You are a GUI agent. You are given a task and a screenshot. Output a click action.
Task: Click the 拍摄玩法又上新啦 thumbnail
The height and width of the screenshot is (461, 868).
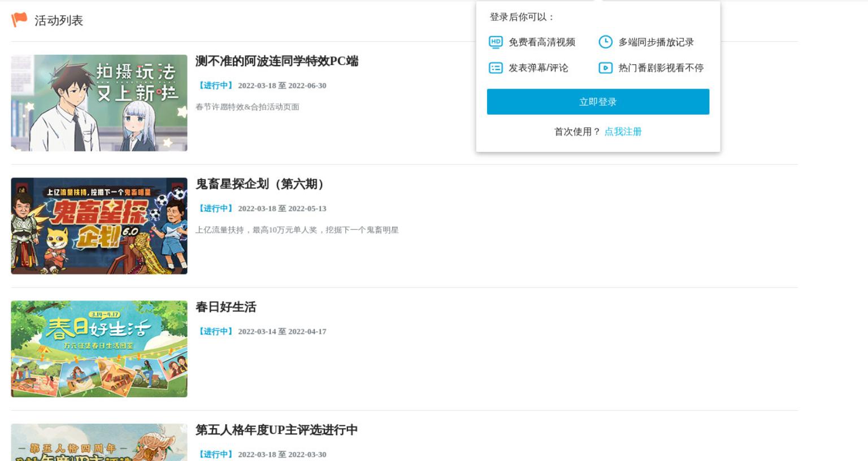pos(99,103)
